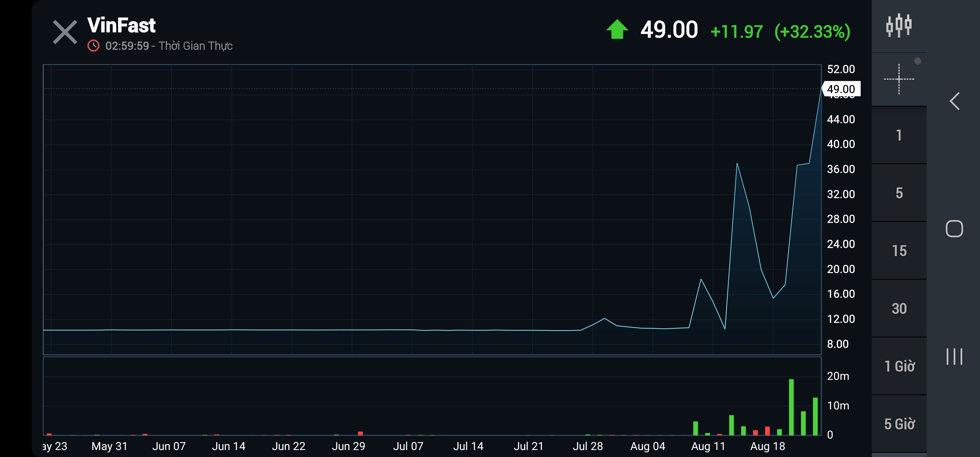Tap the VinFast stock title

click(121, 25)
